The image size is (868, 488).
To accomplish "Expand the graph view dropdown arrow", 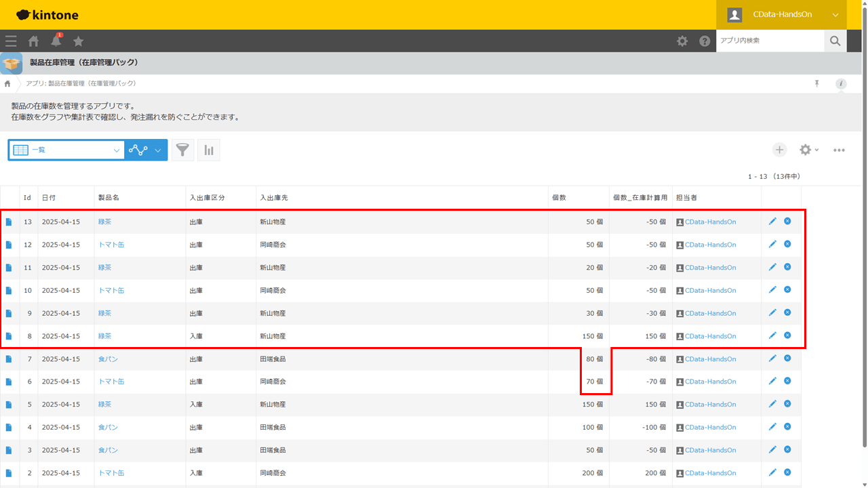I will (158, 150).
